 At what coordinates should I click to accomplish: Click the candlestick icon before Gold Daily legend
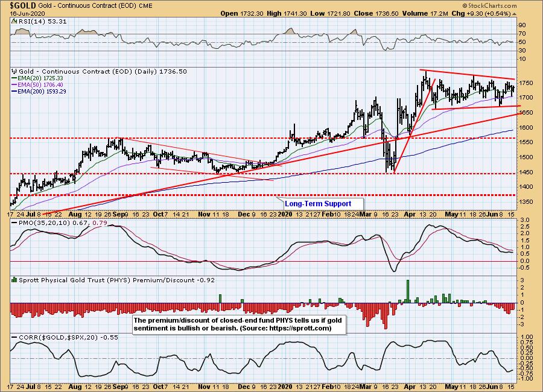[14, 71]
